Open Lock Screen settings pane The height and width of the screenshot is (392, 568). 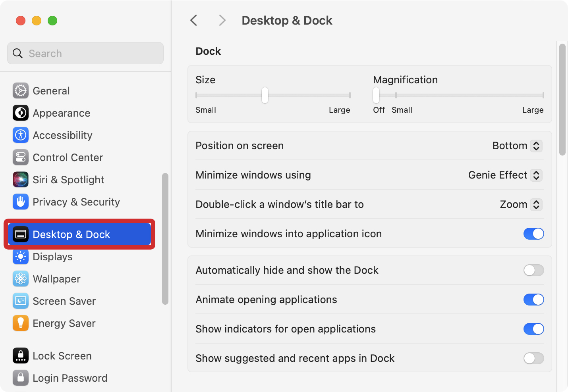point(62,356)
